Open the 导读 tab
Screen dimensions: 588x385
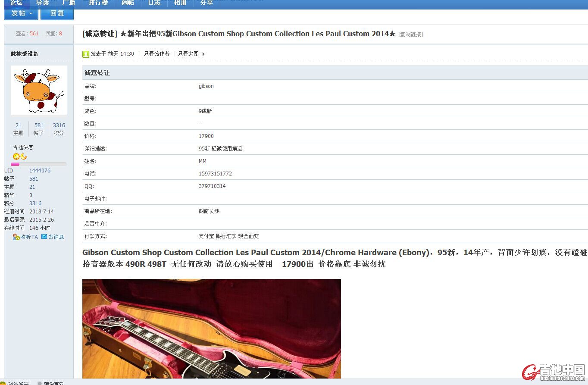(42, 3)
